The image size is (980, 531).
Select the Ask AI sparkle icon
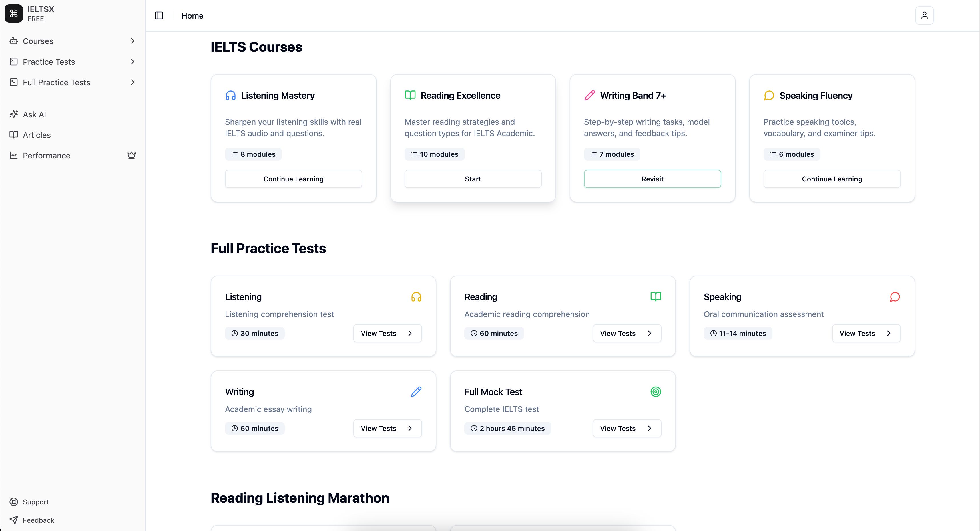[x=14, y=114]
